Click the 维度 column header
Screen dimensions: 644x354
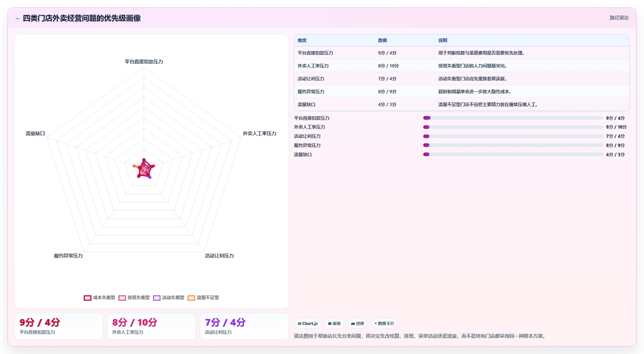(302, 41)
